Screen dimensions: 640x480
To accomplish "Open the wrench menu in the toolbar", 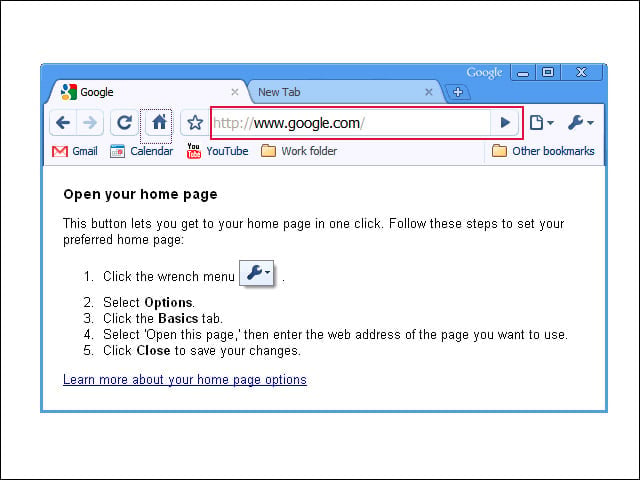I will (580, 122).
